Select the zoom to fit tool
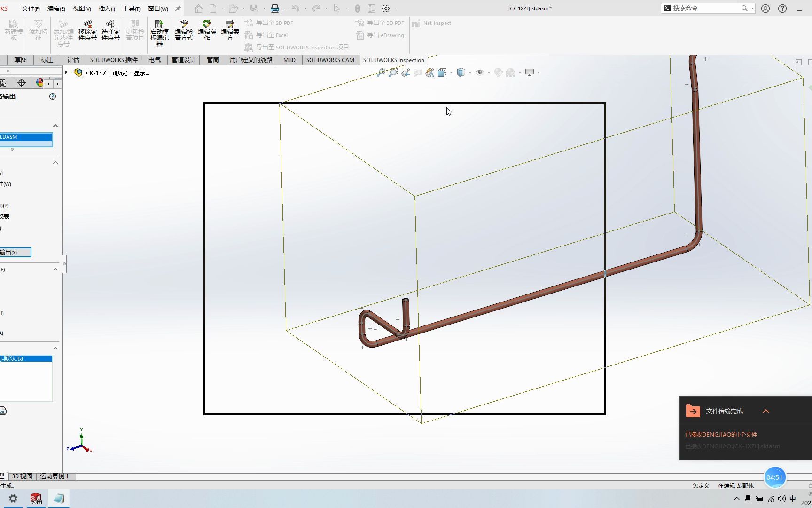Image resolution: width=812 pixels, height=508 pixels. click(381, 72)
